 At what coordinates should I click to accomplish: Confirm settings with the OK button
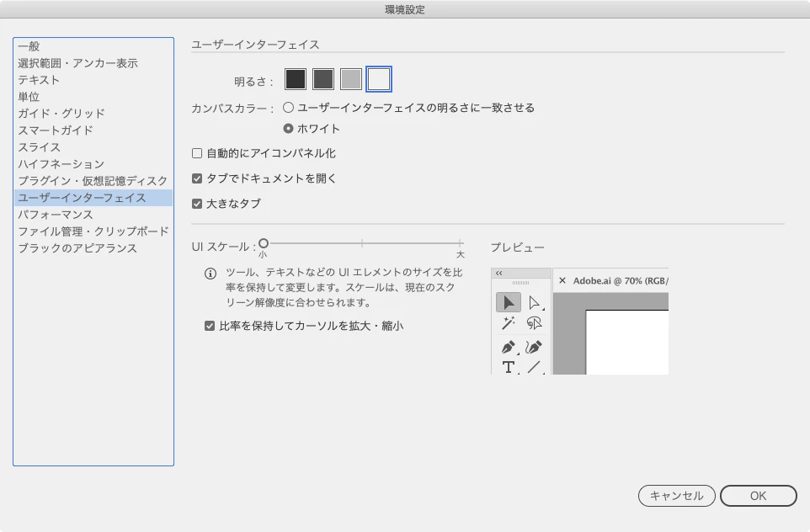pos(759,496)
